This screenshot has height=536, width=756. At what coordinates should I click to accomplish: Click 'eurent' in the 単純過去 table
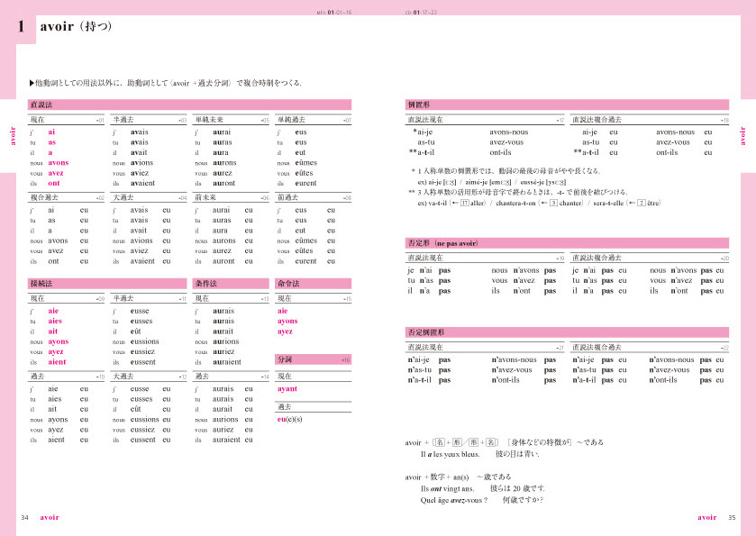point(305,183)
